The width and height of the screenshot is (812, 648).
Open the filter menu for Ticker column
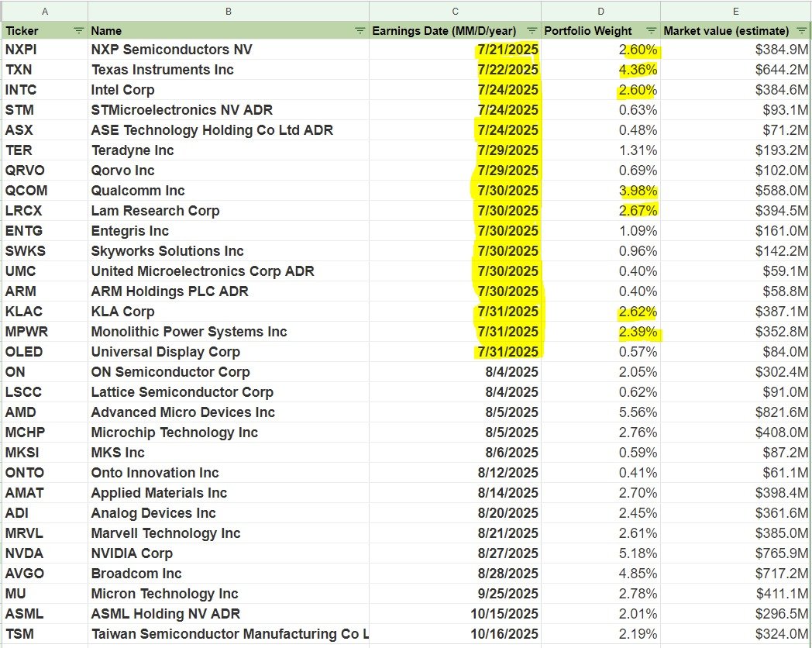click(x=78, y=30)
